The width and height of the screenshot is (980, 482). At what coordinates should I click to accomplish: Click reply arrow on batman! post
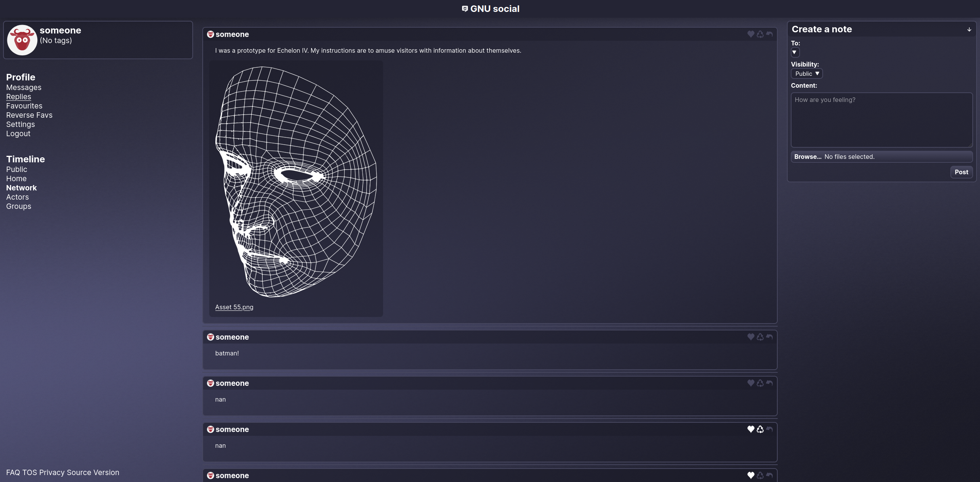pos(769,337)
